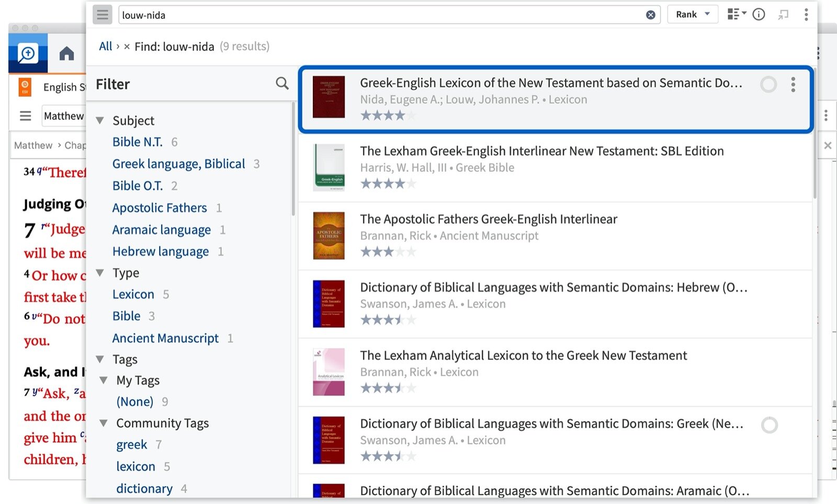Viewport: 837px width, 504px height.
Task: Click the Louw-Nida lexicon cover thumbnail
Action: 329,97
